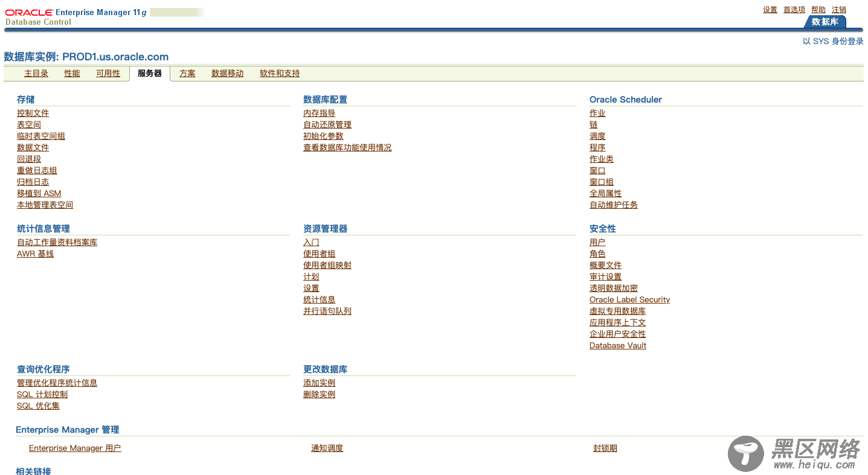Image resolution: width=868 pixels, height=475 pixels.
Task: Open 查看数据库功能使用情况 link
Action: click(x=347, y=148)
